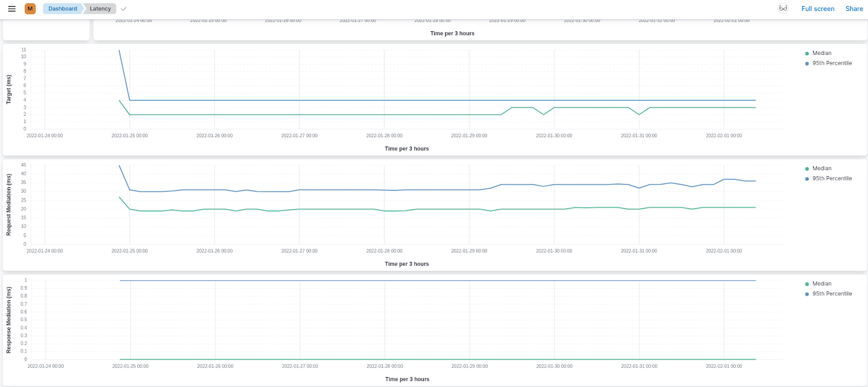Click the Target (ms) y-axis title
Screen dimensions: 868x387
9,89
